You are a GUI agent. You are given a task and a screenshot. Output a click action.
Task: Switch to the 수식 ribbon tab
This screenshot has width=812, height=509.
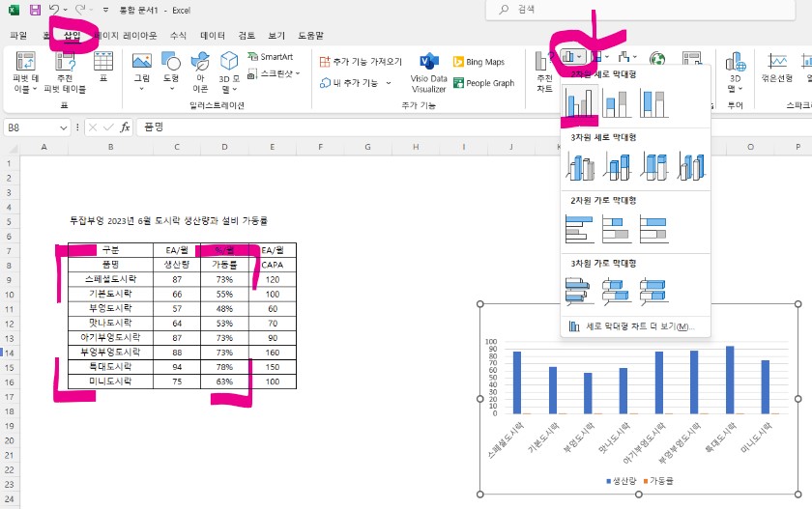coord(178,35)
